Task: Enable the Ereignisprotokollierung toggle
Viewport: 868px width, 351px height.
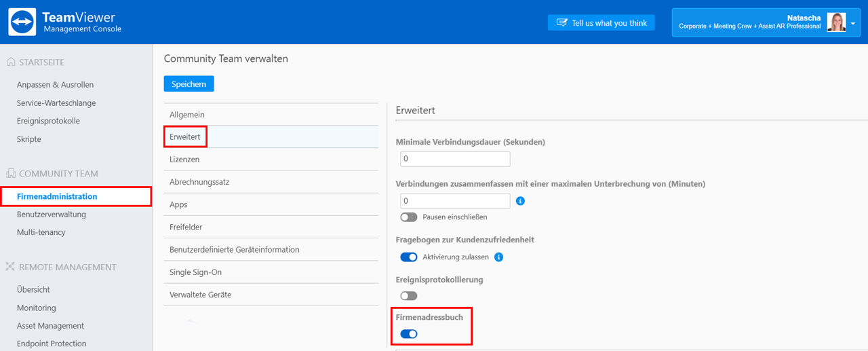Action: 409,296
